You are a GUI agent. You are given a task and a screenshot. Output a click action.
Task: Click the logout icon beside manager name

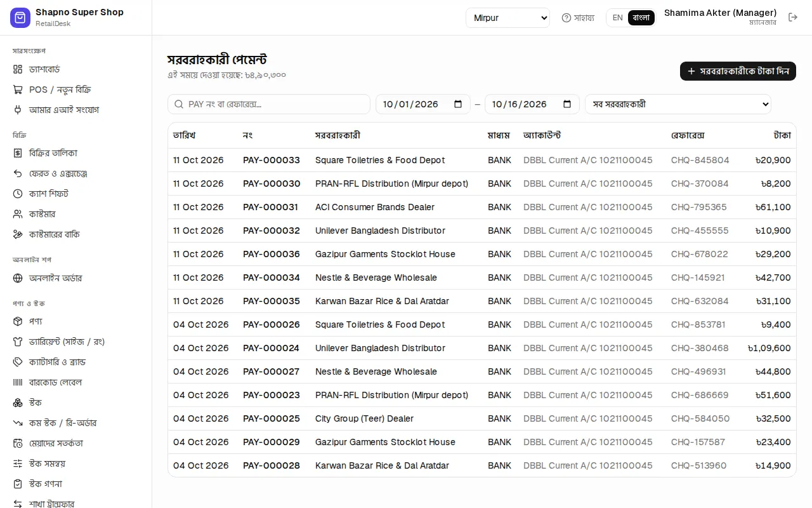793,18
